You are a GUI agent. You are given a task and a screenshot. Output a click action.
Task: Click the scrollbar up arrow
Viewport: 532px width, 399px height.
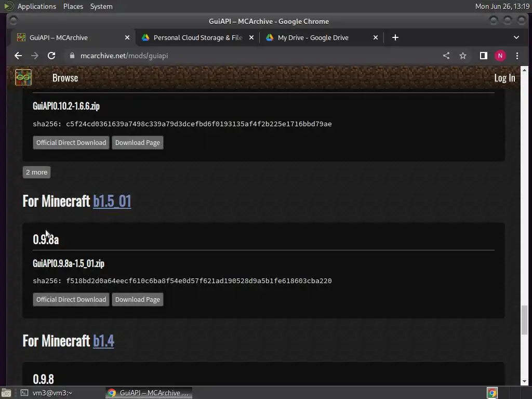click(524, 70)
